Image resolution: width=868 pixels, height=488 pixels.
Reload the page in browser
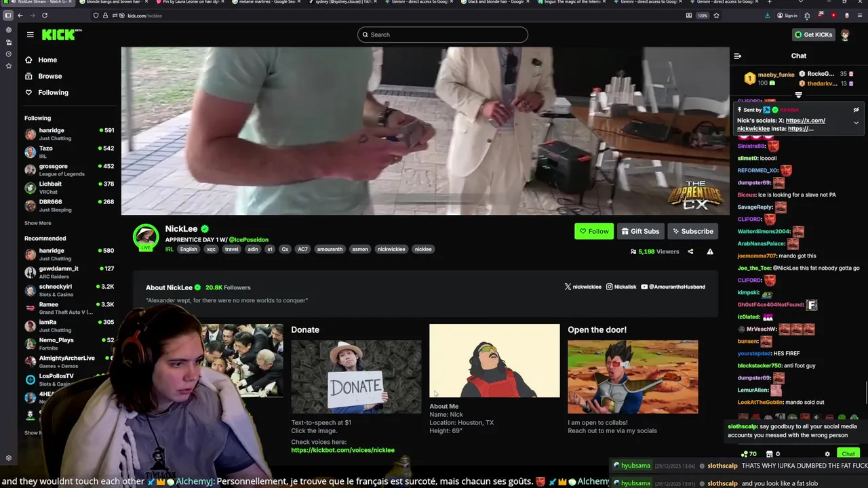point(45,15)
